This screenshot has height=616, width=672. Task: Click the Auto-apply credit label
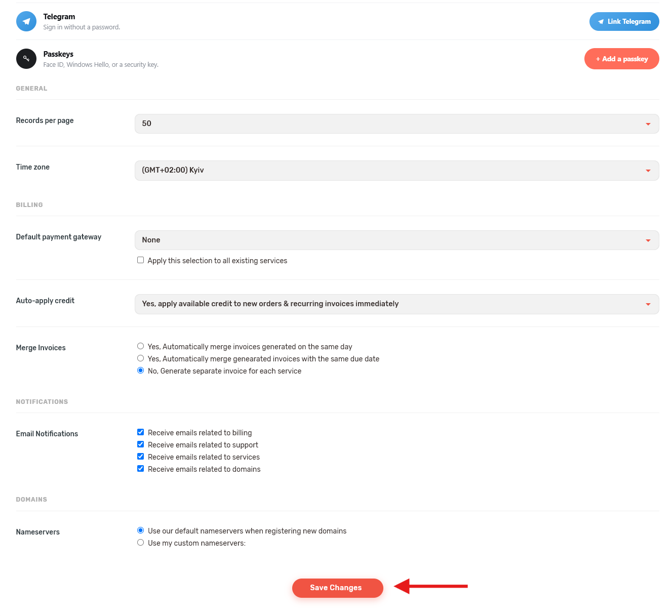[45, 301]
